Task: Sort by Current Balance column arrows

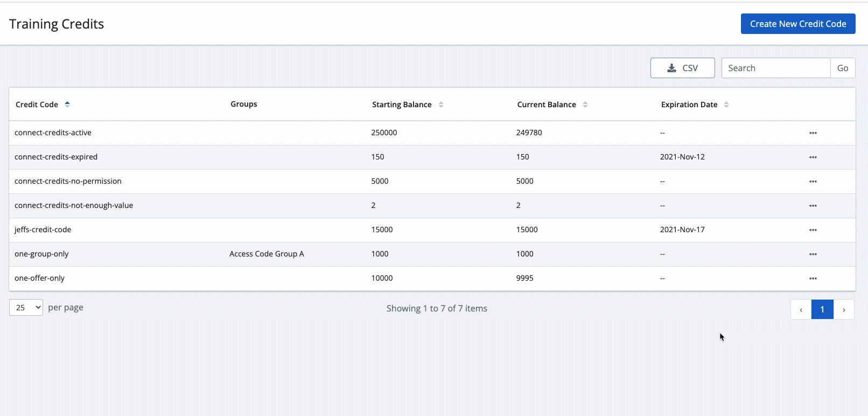Action: click(x=585, y=105)
